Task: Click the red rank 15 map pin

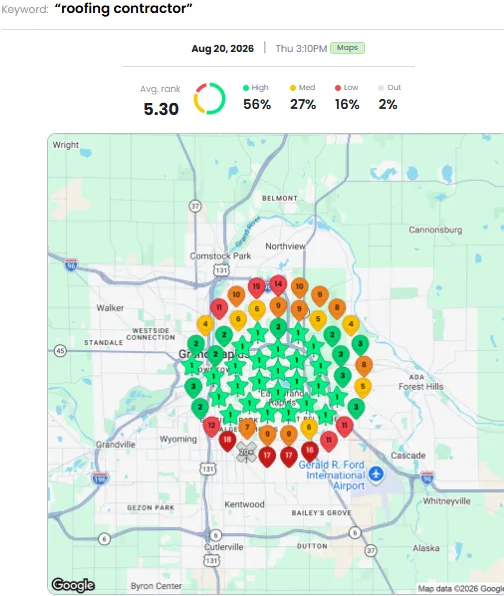Action: point(257,288)
